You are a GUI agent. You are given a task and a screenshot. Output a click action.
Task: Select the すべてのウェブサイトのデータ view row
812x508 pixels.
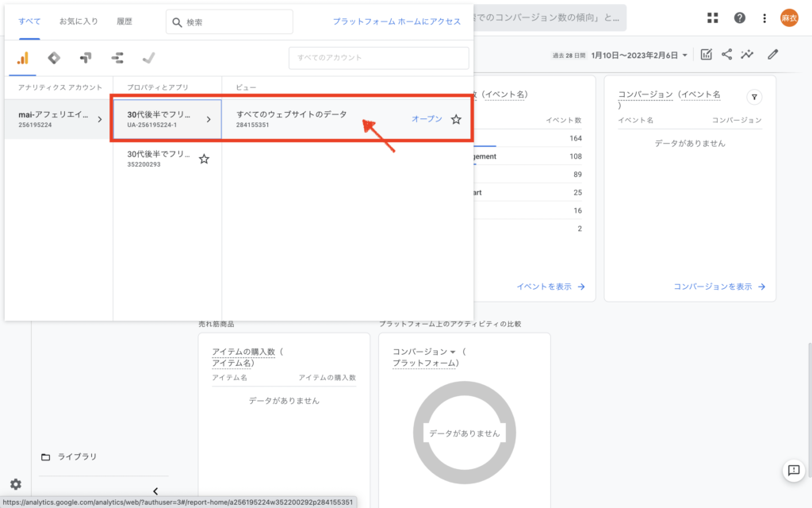click(x=347, y=119)
